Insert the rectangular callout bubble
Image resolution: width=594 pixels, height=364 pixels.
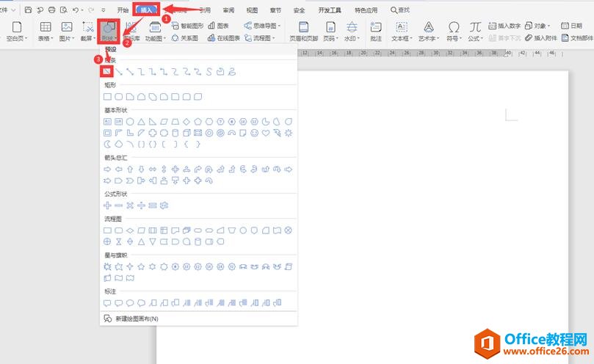pyautogui.click(x=108, y=302)
